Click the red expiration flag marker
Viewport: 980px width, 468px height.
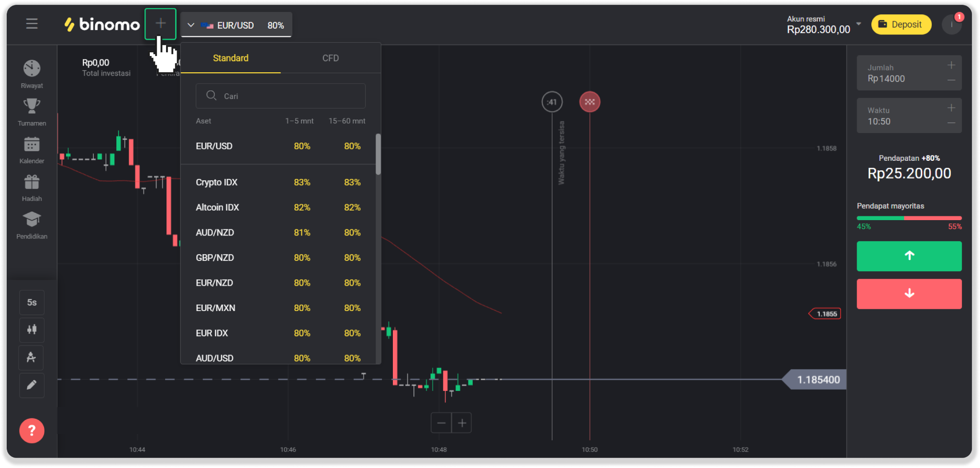pos(590,102)
